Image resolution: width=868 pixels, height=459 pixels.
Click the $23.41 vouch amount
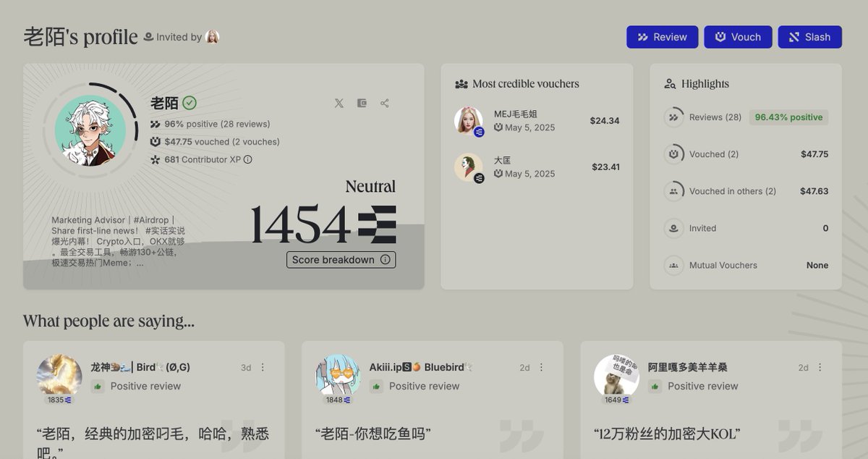pyautogui.click(x=605, y=167)
